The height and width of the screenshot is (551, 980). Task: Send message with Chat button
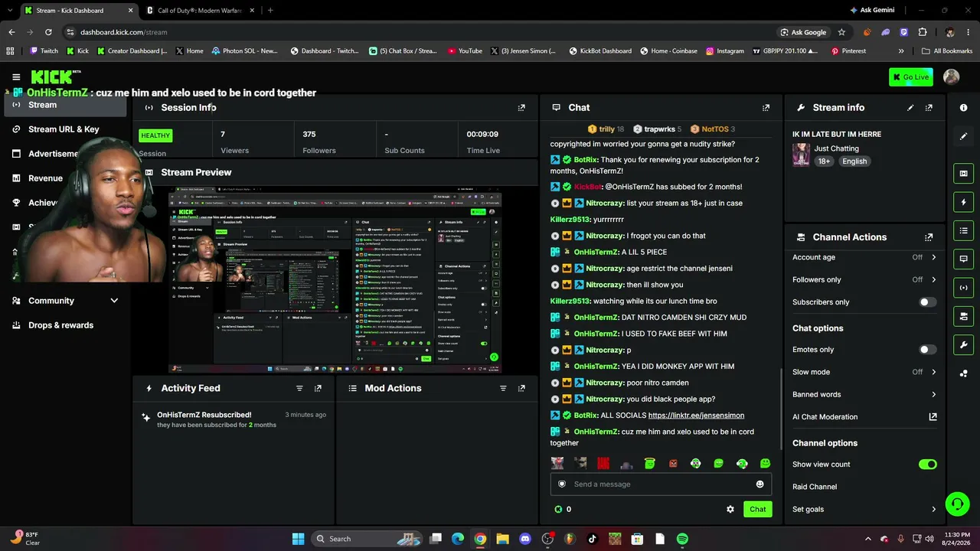click(x=757, y=510)
